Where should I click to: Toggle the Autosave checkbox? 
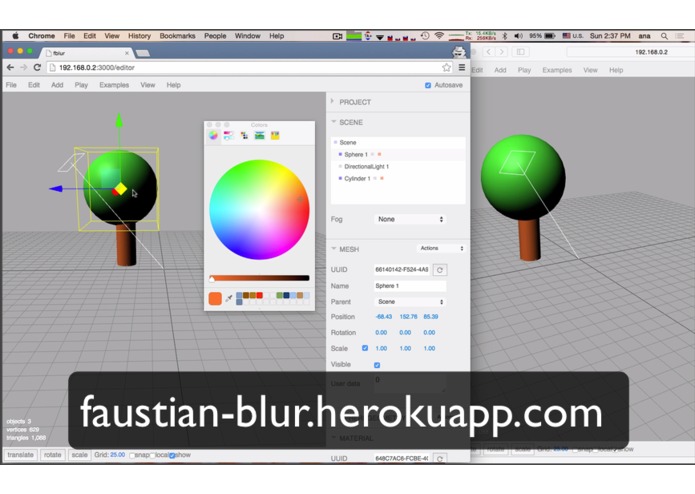pyautogui.click(x=428, y=85)
